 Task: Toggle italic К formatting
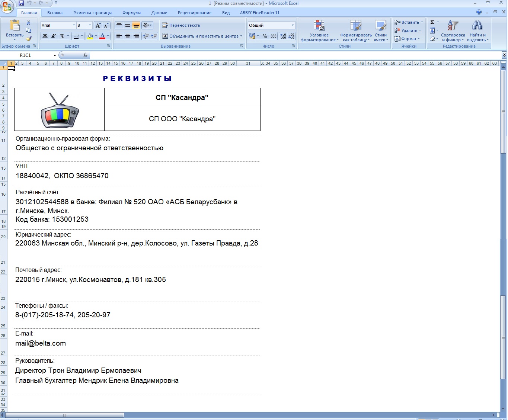(54, 36)
